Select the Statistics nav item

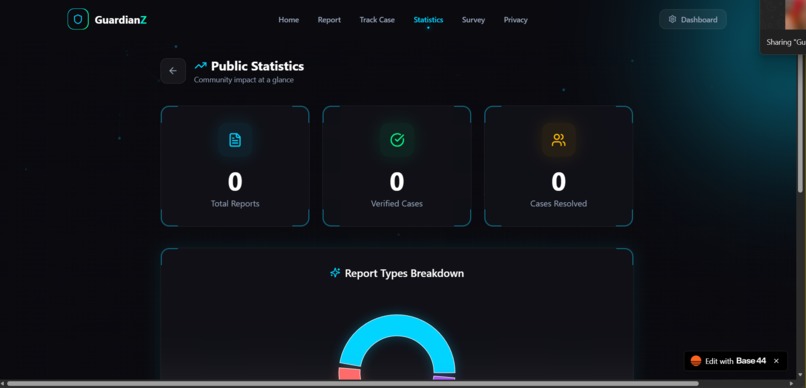(x=428, y=20)
